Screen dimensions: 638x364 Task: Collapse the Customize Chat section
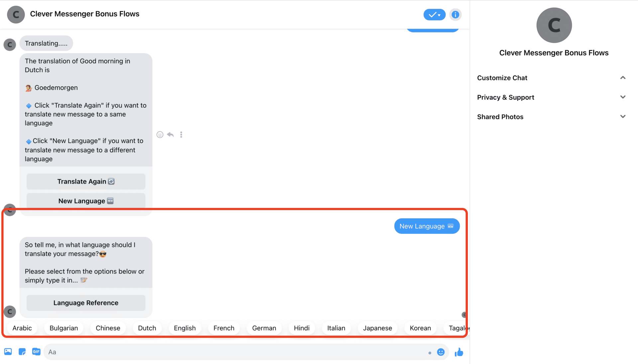click(x=622, y=77)
